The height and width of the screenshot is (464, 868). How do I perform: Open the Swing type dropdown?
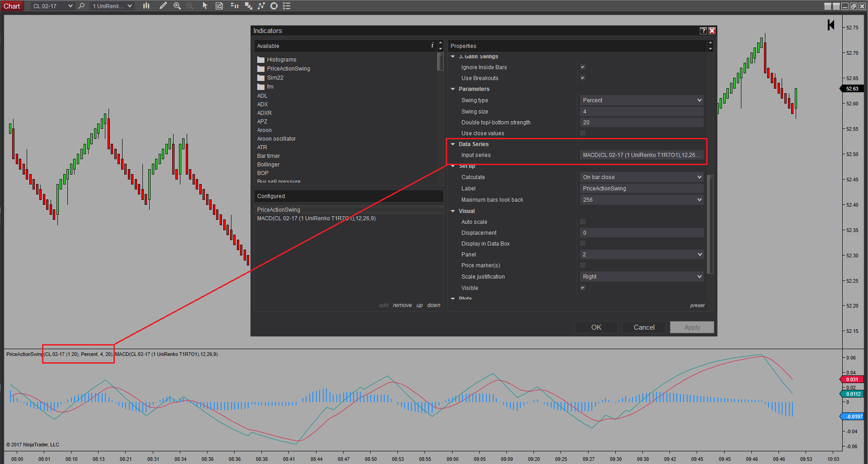642,100
